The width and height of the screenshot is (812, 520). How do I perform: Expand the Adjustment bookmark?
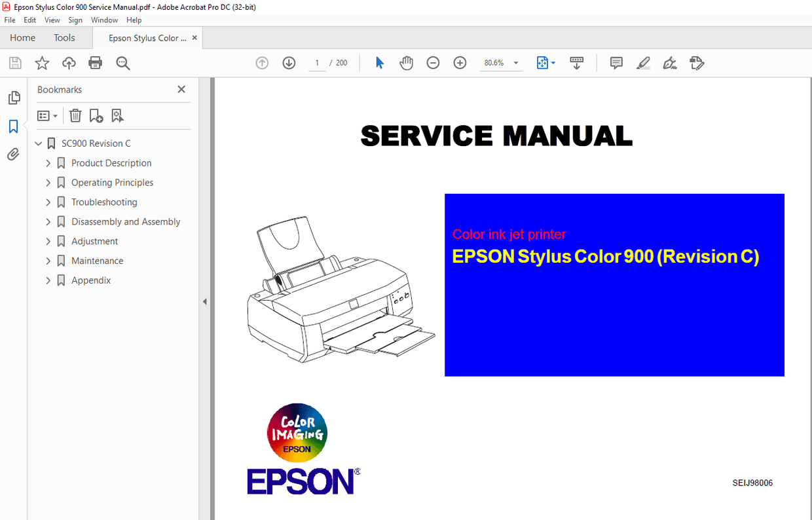click(48, 241)
